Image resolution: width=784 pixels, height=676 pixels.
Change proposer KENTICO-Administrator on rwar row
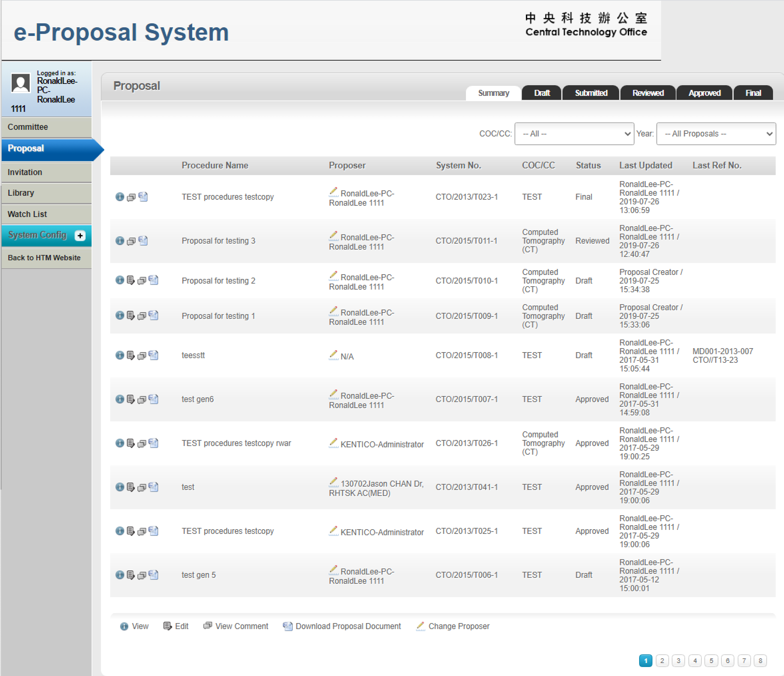(x=333, y=443)
